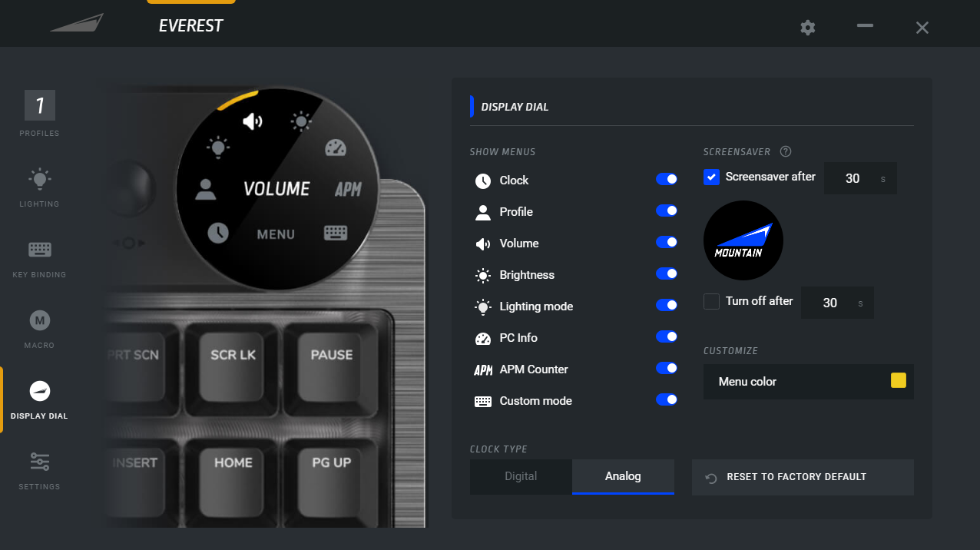Open the Key Binding section
This screenshot has height=550, width=980.
click(39, 257)
